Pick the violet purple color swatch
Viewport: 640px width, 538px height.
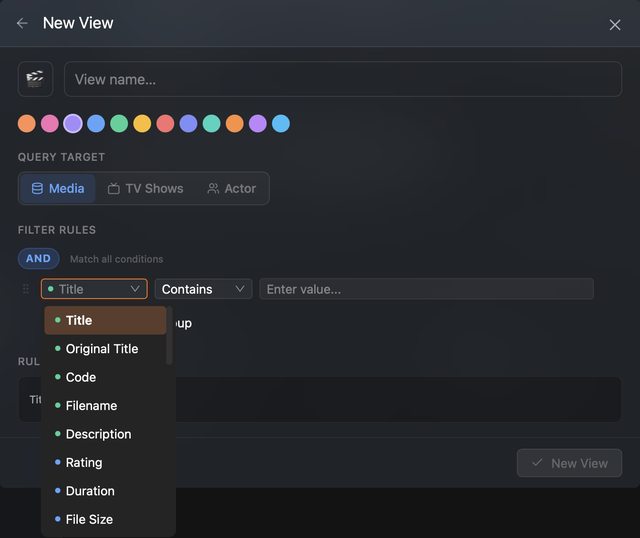click(x=258, y=124)
